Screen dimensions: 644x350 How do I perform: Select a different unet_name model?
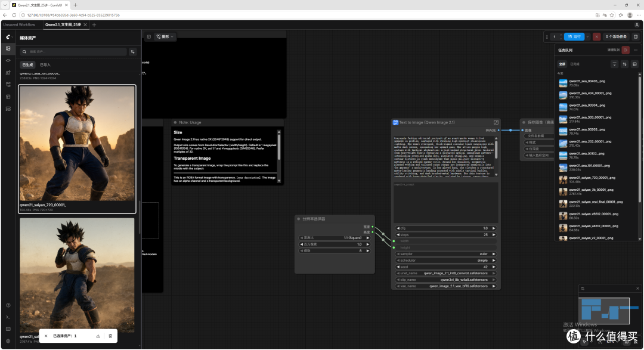445,273
